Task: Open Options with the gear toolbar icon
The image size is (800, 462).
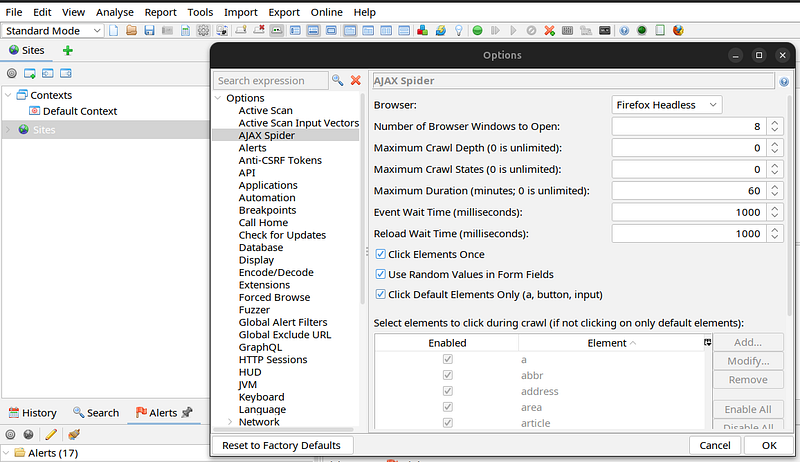Action: pos(203,31)
